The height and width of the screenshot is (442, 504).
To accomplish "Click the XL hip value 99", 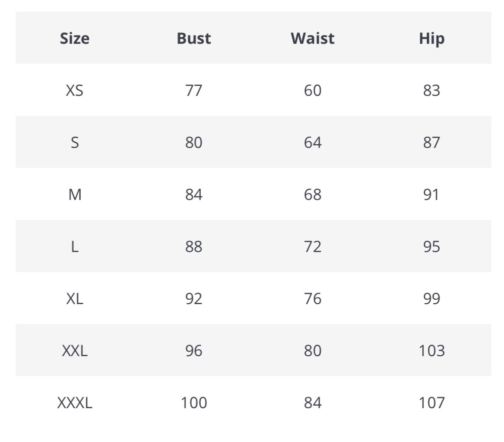I will pyautogui.click(x=431, y=298).
